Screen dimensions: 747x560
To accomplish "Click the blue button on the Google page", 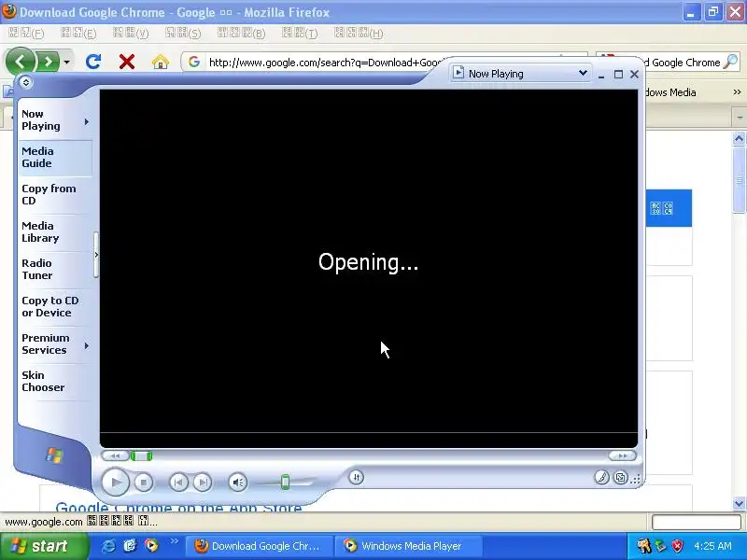I will pos(669,208).
